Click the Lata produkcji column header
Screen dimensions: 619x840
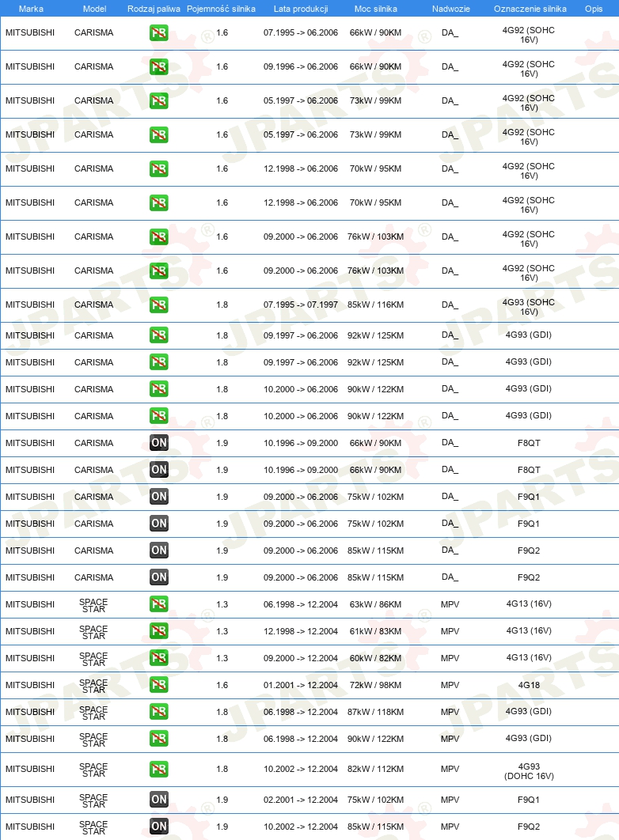(x=301, y=9)
